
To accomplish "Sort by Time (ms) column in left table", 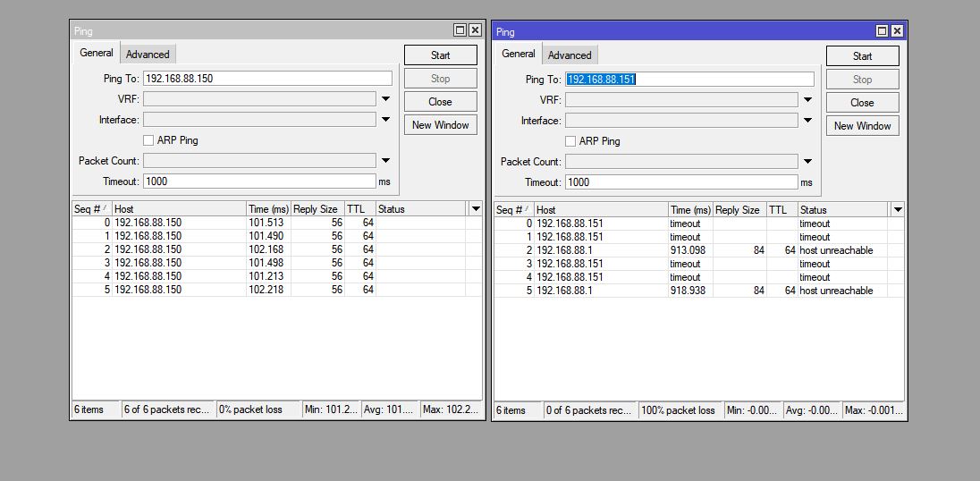I will point(269,209).
